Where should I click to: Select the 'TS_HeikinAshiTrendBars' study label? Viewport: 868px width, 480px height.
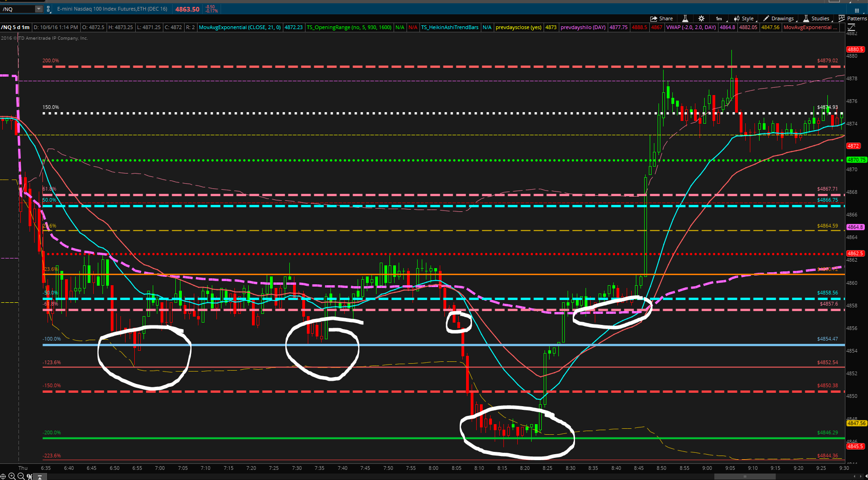(x=449, y=27)
